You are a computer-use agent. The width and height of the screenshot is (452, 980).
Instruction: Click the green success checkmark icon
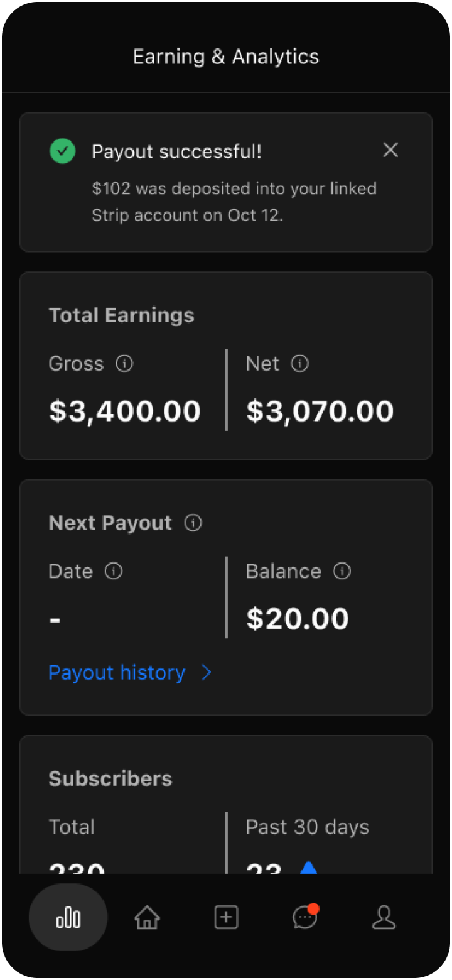point(63,151)
